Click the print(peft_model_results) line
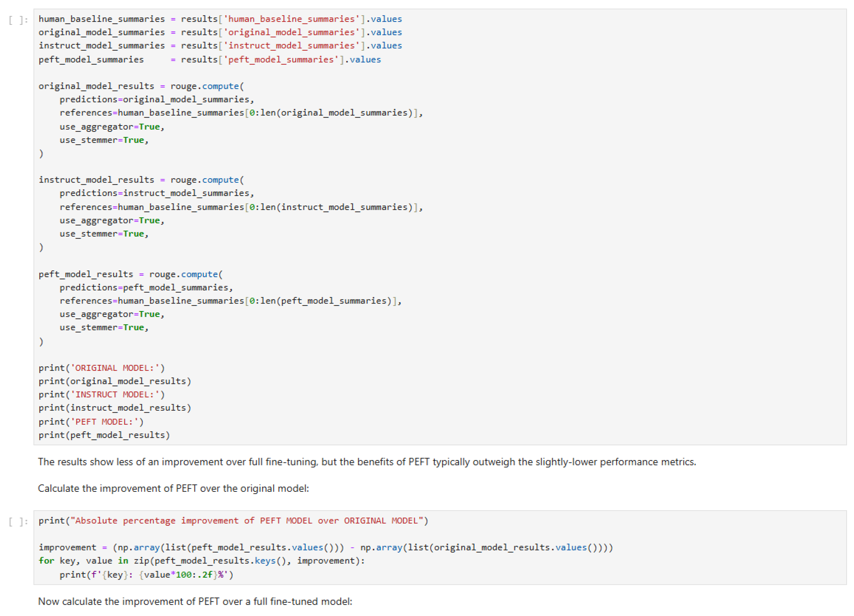The width and height of the screenshot is (854, 616). pyautogui.click(x=104, y=435)
